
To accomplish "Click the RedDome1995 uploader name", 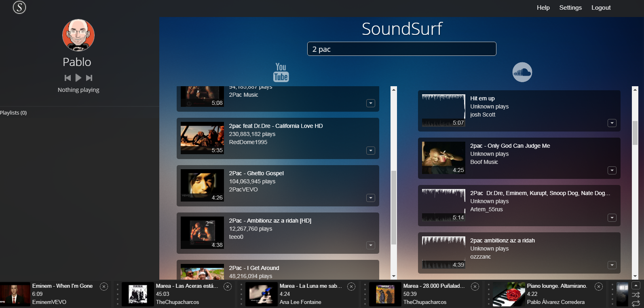I will pos(248,142).
